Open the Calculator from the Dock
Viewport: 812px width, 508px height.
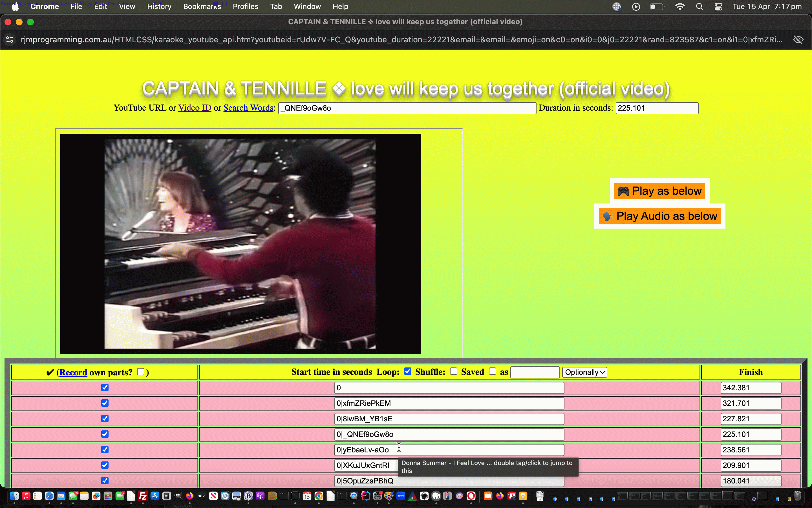(x=166, y=496)
